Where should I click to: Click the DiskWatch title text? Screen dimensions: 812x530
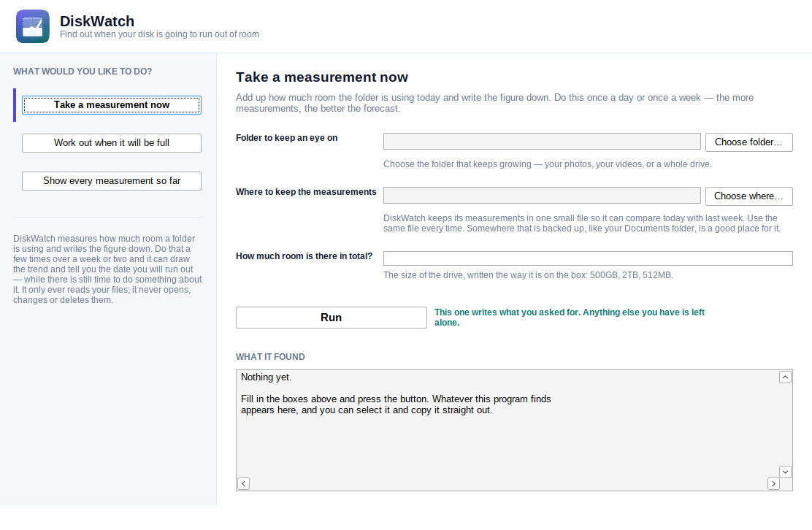click(x=97, y=21)
